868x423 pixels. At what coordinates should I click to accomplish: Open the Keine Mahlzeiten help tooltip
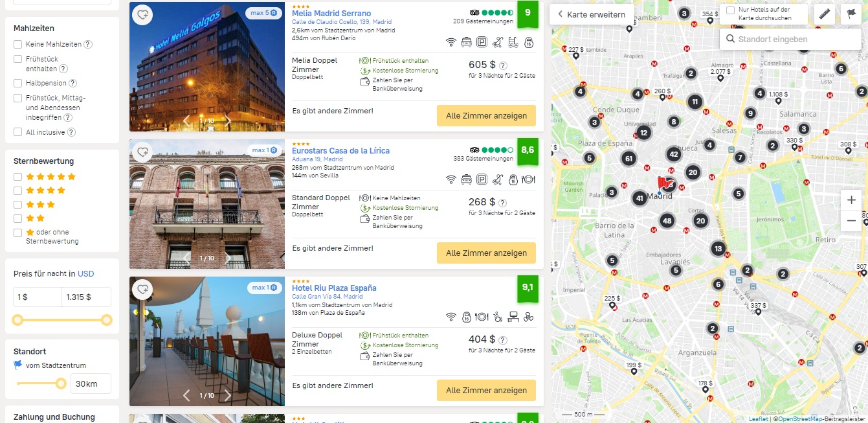(88, 45)
